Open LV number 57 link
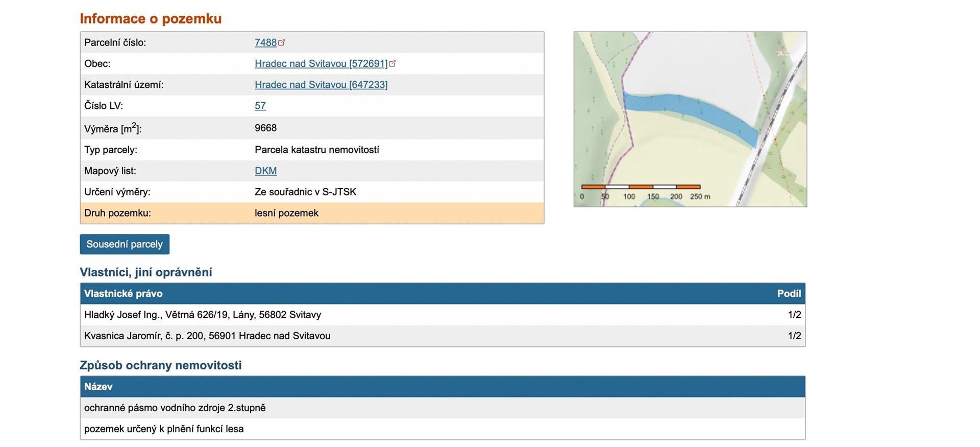Screen dimensions: 980x447 [260, 106]
